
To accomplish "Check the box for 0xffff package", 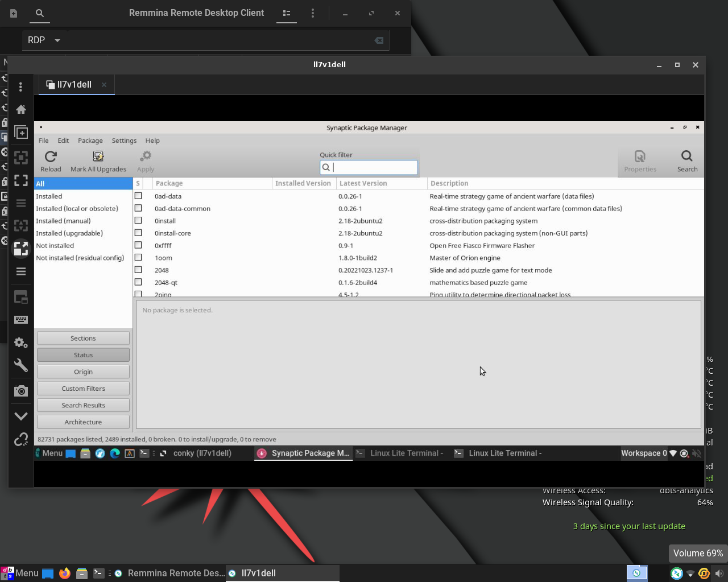I will [138, 245].
